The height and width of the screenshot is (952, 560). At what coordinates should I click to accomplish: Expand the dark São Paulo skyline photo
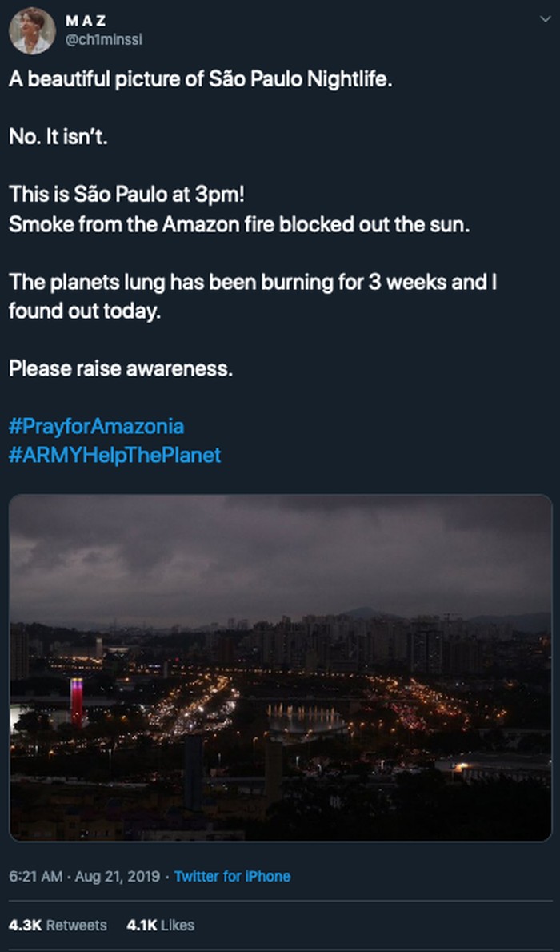click(x=280, y=667)
